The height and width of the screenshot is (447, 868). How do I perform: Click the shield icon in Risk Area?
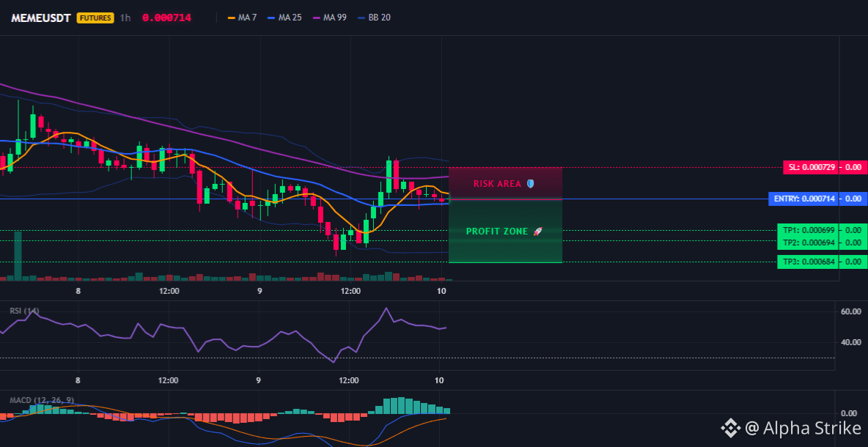(x=530, y=184)
